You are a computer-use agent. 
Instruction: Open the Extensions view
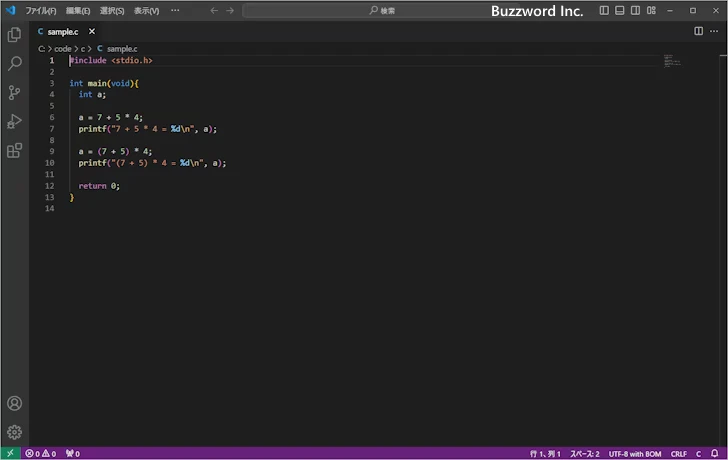[x=14, y=151]
